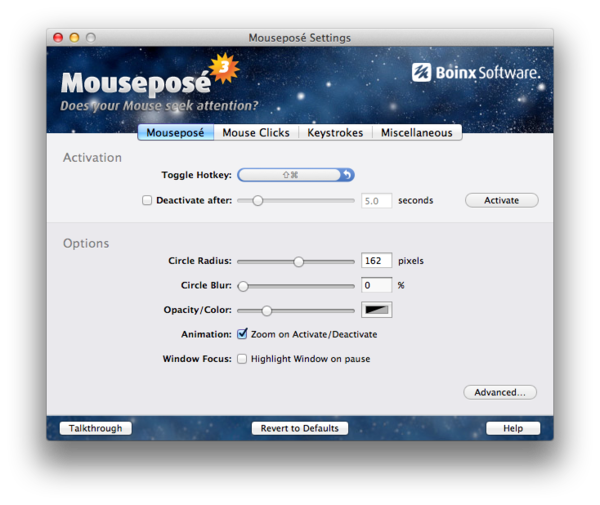The height and width of the screenshot is (505, 600).
Task: Click the Mouseposé 3 starburst badge
Action: (x=225, y=68)
